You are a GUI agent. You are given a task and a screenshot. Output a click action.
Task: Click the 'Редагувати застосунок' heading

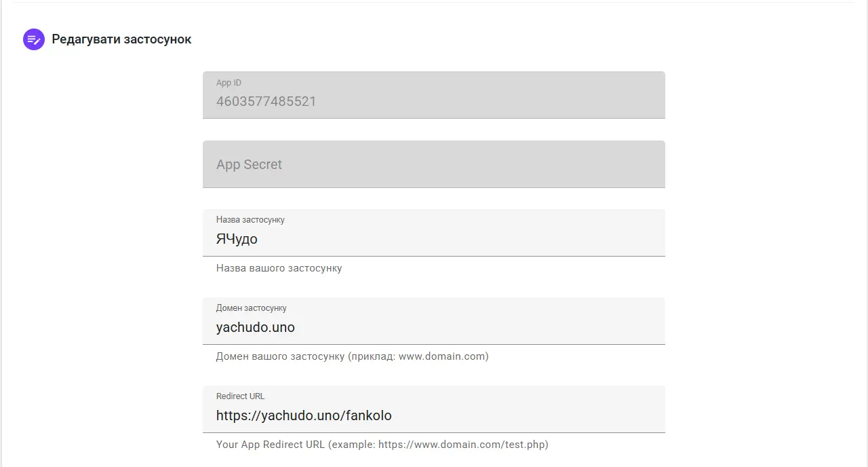[121, 39]
